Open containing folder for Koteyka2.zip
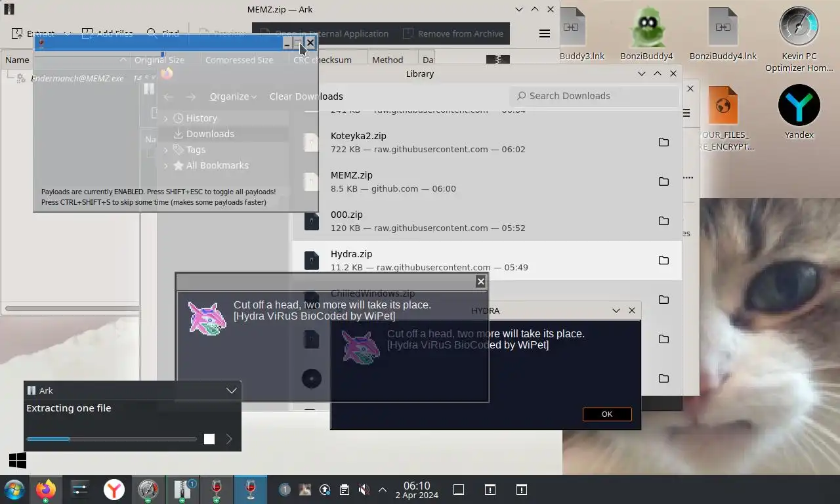 663,142
